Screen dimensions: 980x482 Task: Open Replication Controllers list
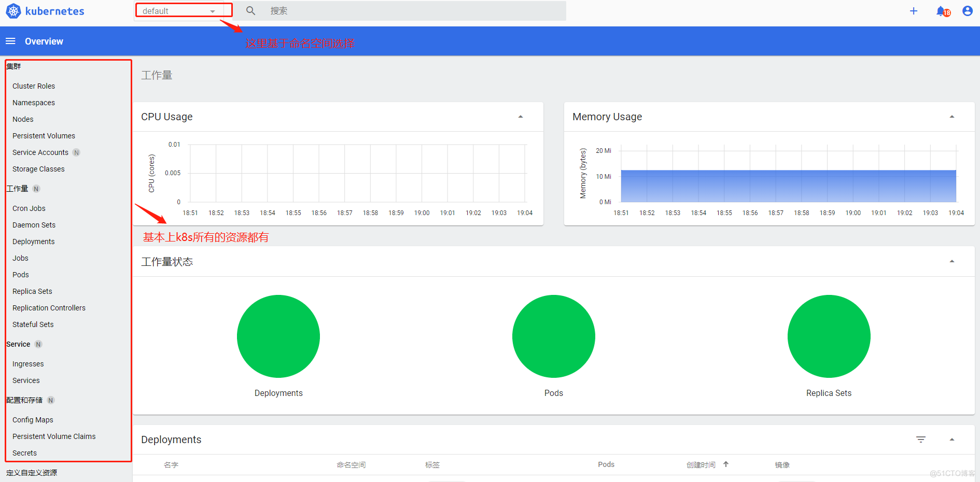click(49, 308)
